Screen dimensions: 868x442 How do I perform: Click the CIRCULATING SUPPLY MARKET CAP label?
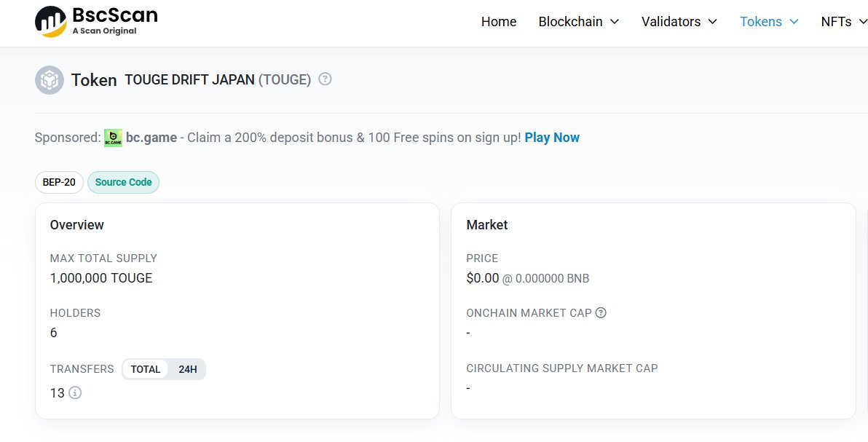(x=562, y=368)
